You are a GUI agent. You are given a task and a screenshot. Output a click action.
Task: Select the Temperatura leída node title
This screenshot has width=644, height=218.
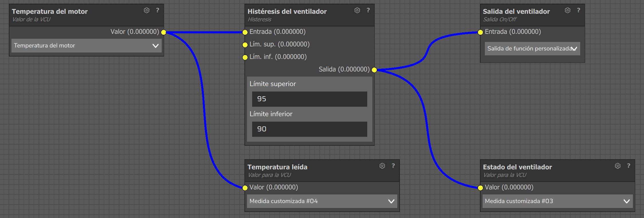click(277, 167)
